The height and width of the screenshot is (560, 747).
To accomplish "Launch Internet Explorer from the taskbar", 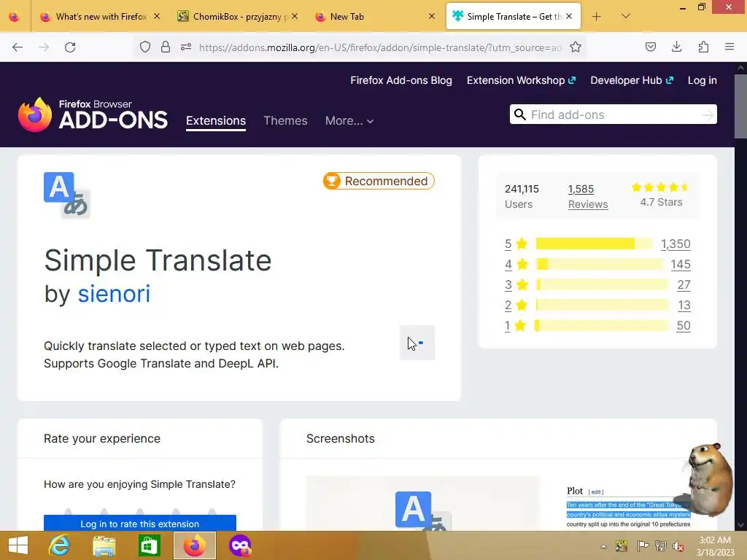I will click(60, 545).
